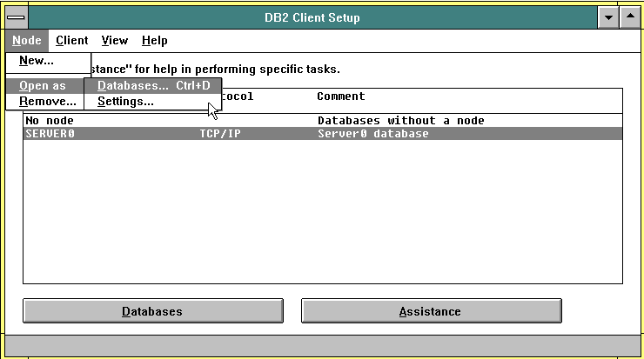
Task: Open the Client menu
Action: point(72,41)
